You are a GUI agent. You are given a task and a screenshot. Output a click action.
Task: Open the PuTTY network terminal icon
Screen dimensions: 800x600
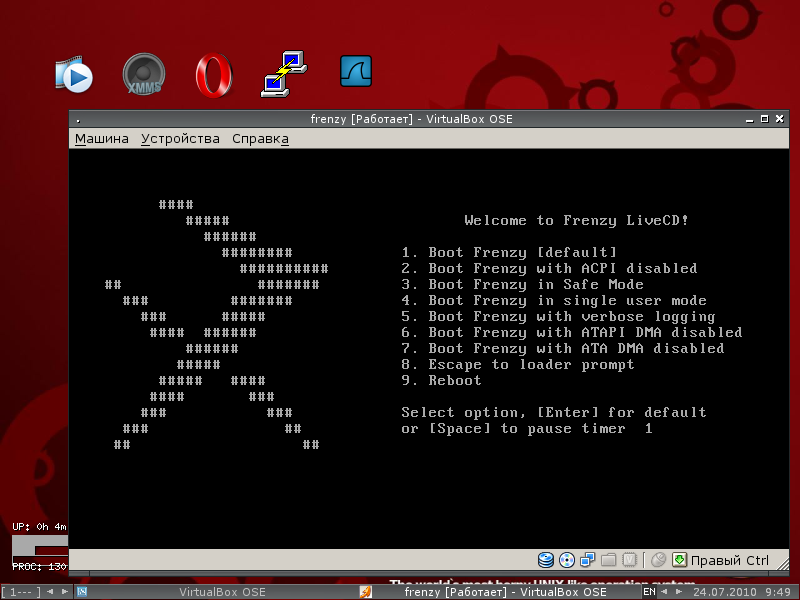coord(283,74)
